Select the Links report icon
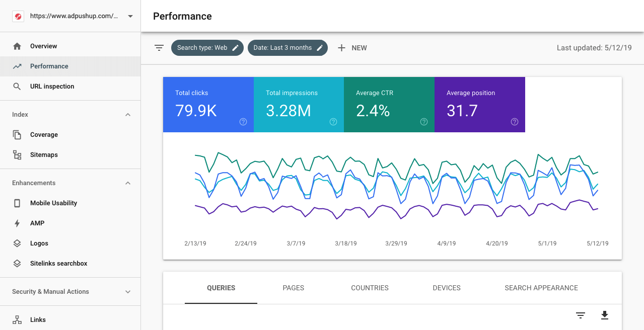Screen dimensions: 644x330 [18, 319]
